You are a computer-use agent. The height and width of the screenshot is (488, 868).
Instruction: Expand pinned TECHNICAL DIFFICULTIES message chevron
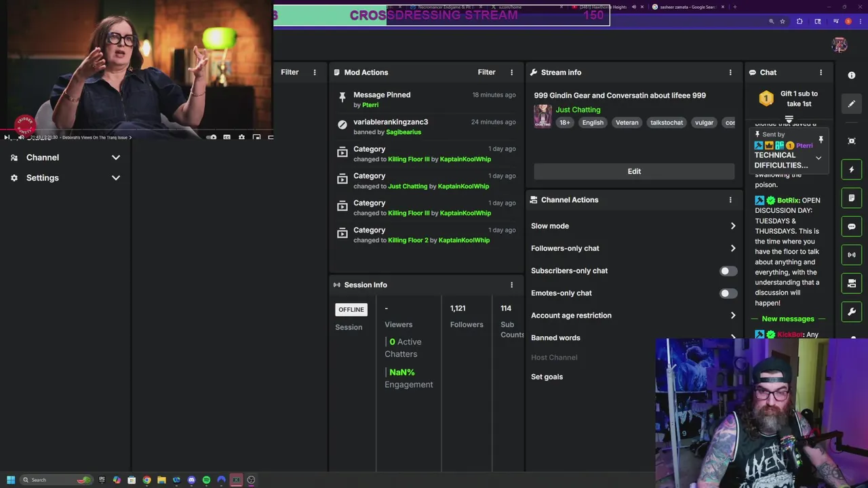[818, 159]
